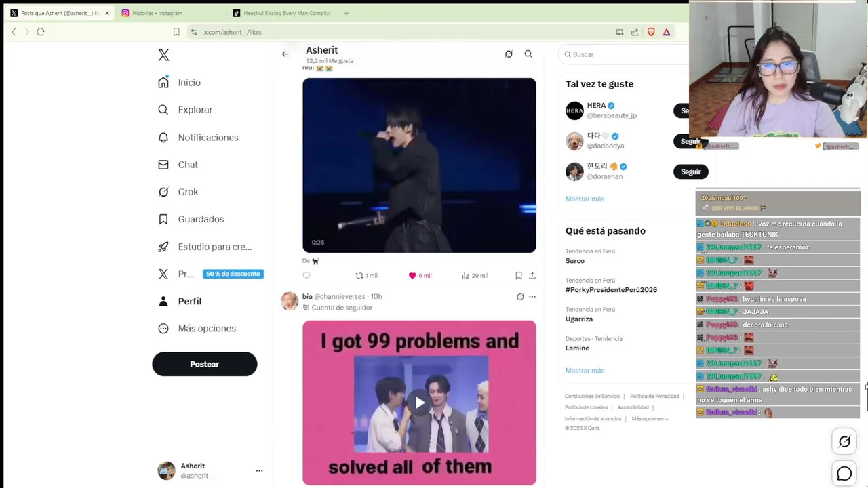868x488 pixels.
Task: Click Grok icon in profile header
Action: tap(509, 54)
